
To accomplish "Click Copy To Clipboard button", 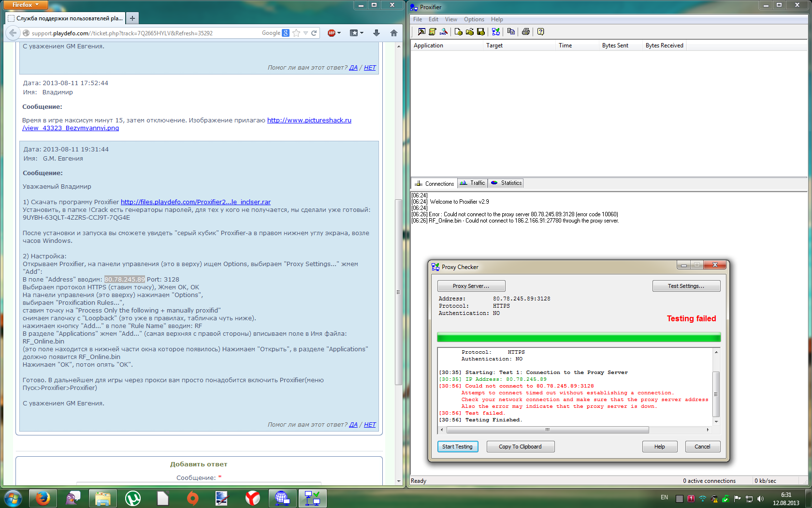I will 521,447.
